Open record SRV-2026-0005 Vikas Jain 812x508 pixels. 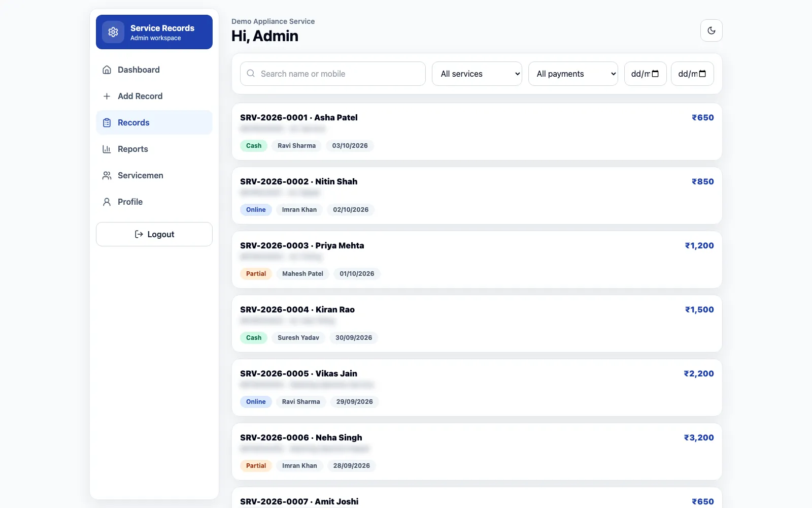tap(477, 388)
